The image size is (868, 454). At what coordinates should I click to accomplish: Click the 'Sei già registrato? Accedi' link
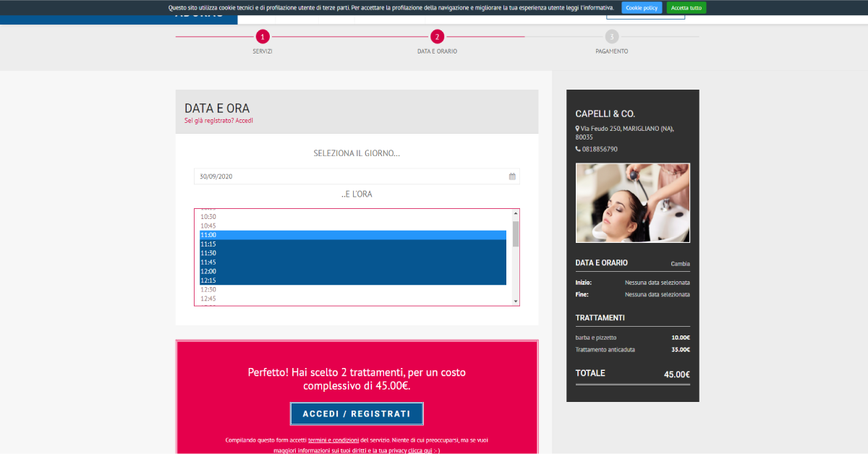point(218,121)
